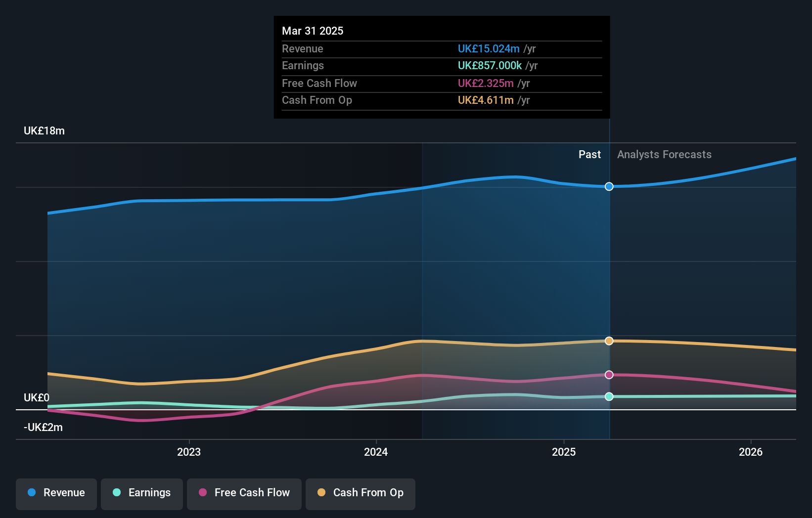Toggle the Free Cash Flow legend button
Image resolution: width=812 pixels, height=518 pixels.
pyautogui.click(x=244, y=494)
